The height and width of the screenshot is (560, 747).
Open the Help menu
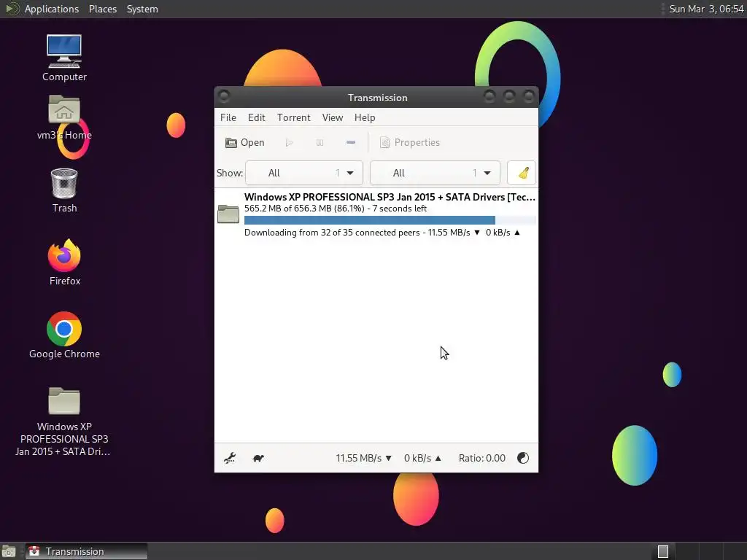[365, 117]
